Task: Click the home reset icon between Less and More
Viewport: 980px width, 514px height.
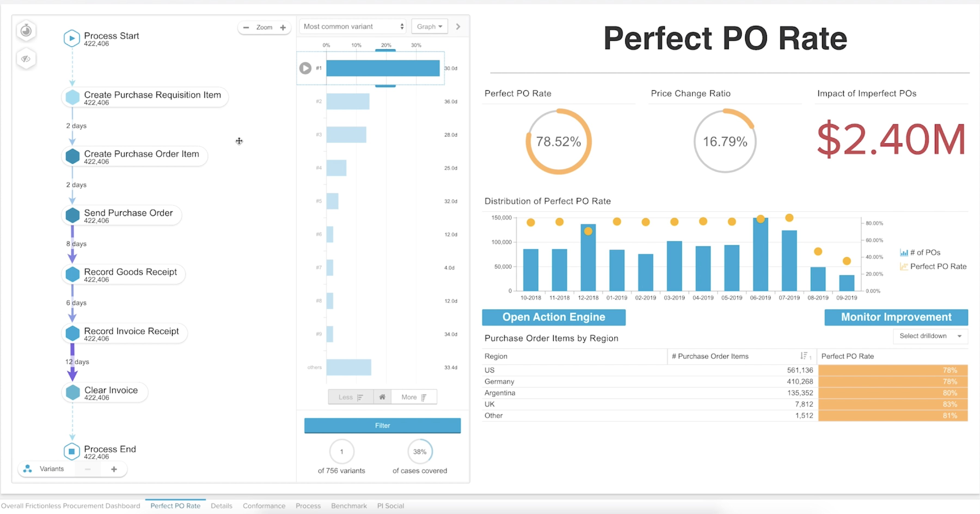Action: click(x=382, y=397)
